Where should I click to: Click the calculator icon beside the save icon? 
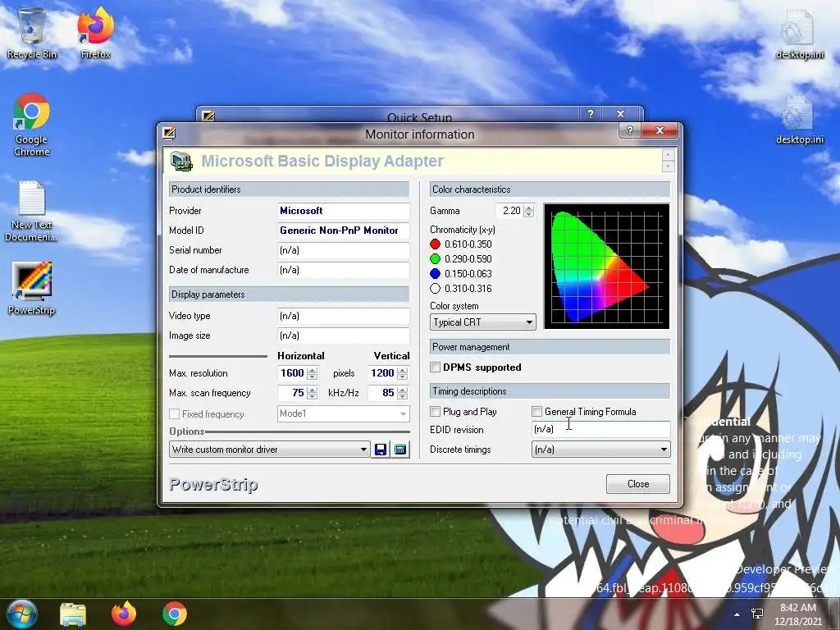click(x=400, y=450)
